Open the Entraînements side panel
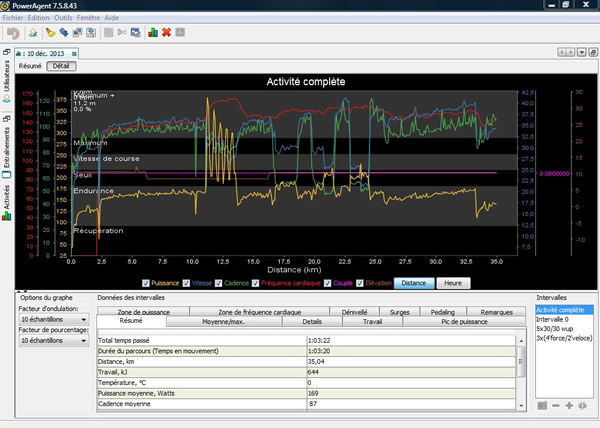The width and height of the screenshot is (600, 428). [7, 153]
